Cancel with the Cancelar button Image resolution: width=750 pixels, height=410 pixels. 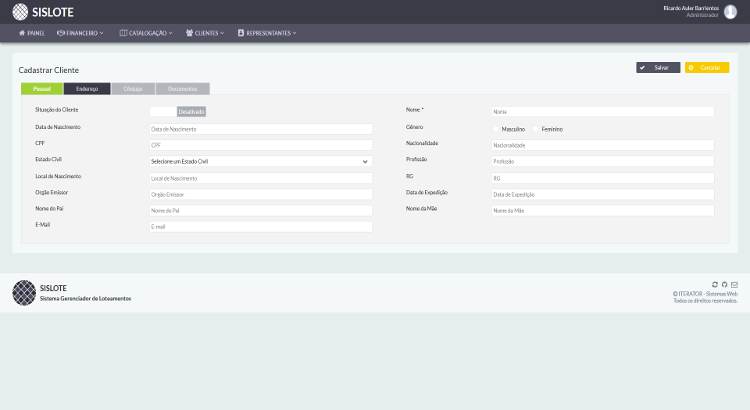(x=707, y=67)
